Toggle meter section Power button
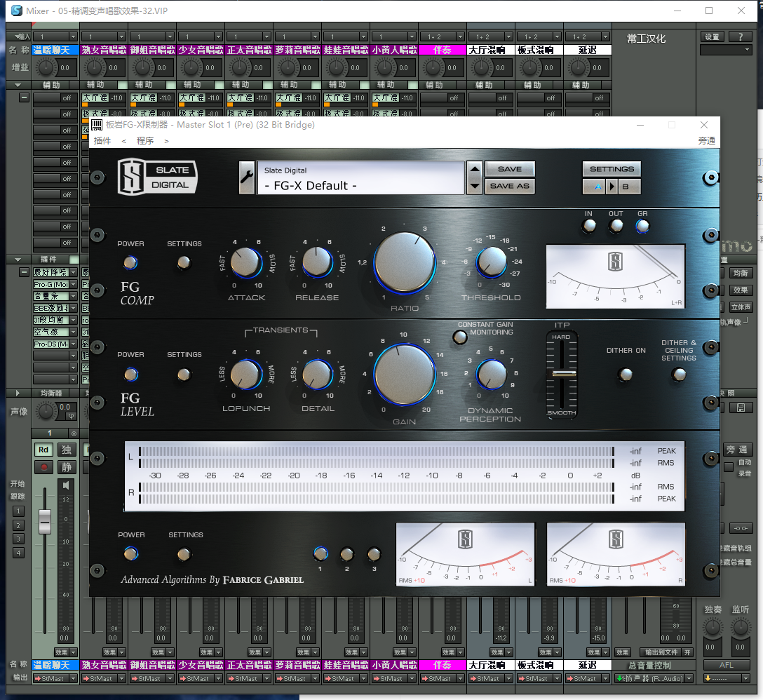Viewport: 763px width, 700px height. point(130,553)
